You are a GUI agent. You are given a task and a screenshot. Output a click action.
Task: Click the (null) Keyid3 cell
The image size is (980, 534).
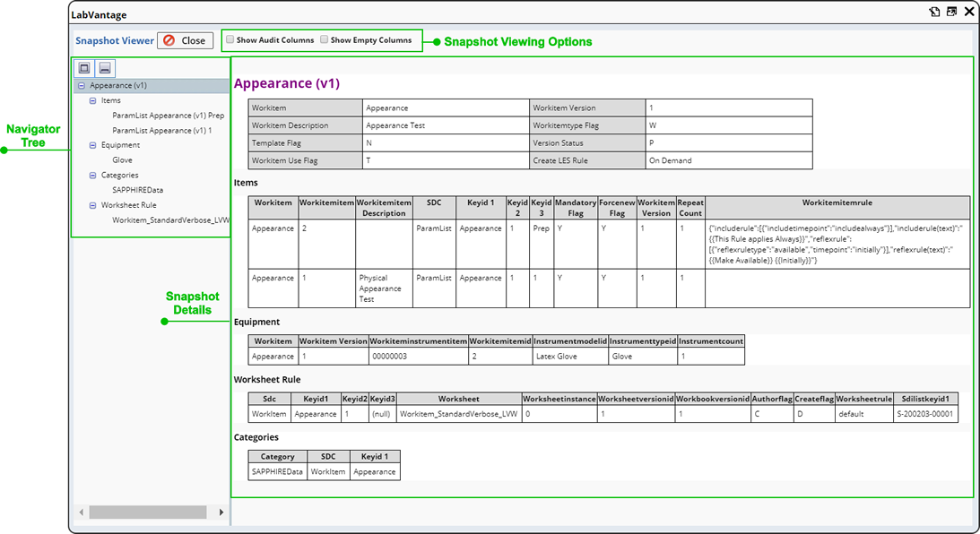click(382, 414)
